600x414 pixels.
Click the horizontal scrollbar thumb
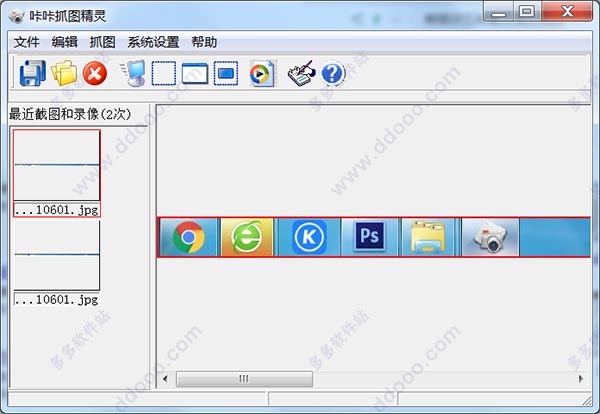(x=244, y=379)
